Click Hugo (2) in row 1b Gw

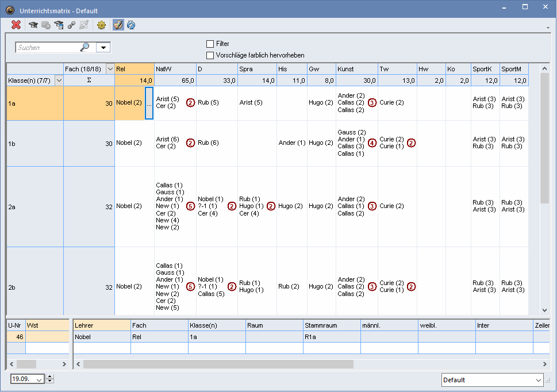[x=321, y=143]
